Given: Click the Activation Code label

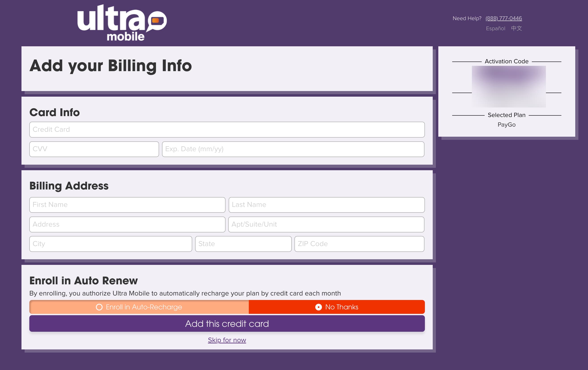Looking at the screenshot, I should click(x=506, y=61).
